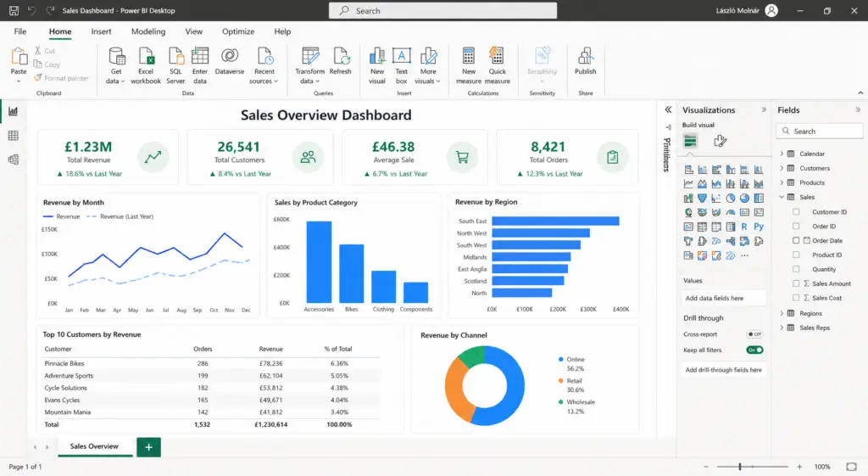Open the Help ribbon tab
This screenshot has width=868, height=476.
(282, 31)
